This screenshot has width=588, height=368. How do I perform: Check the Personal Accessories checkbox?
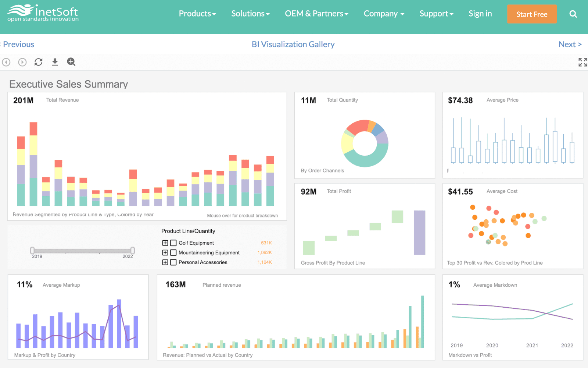click(x=173, y=262)
